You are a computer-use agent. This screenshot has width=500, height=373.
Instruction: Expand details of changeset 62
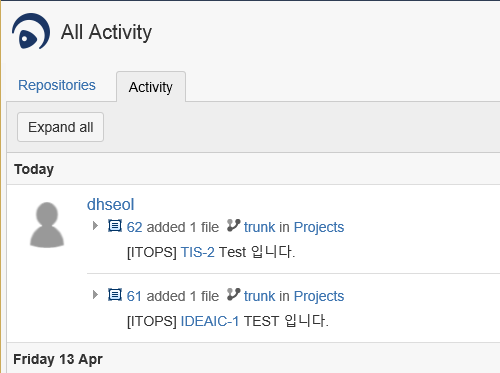pos(95,226)
